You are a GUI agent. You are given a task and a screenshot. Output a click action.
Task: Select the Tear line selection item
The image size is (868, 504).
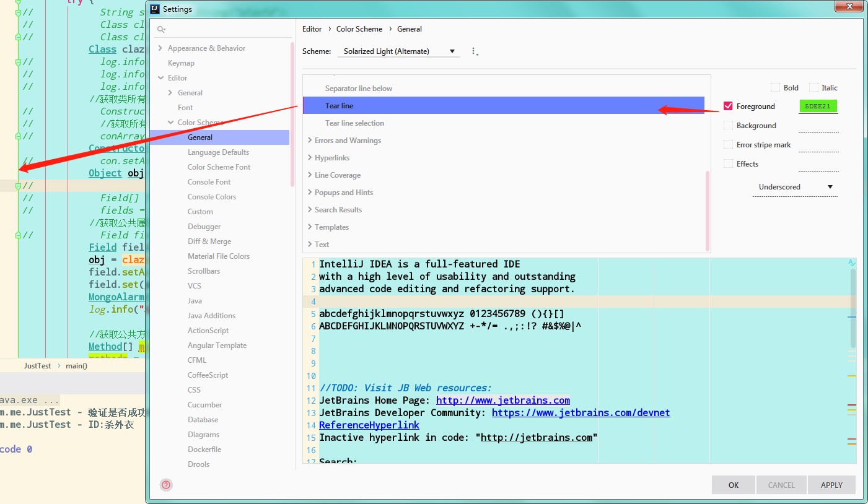[354, 123]
